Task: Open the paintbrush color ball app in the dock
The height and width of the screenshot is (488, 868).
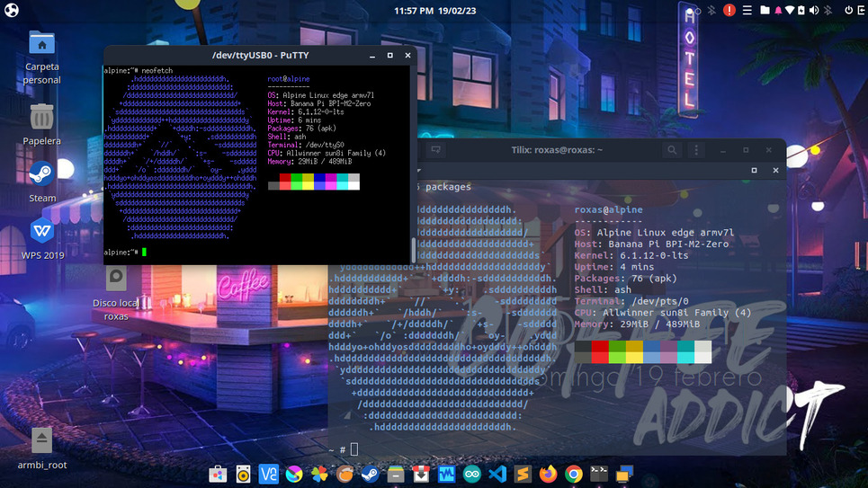Action: point(294,475)
